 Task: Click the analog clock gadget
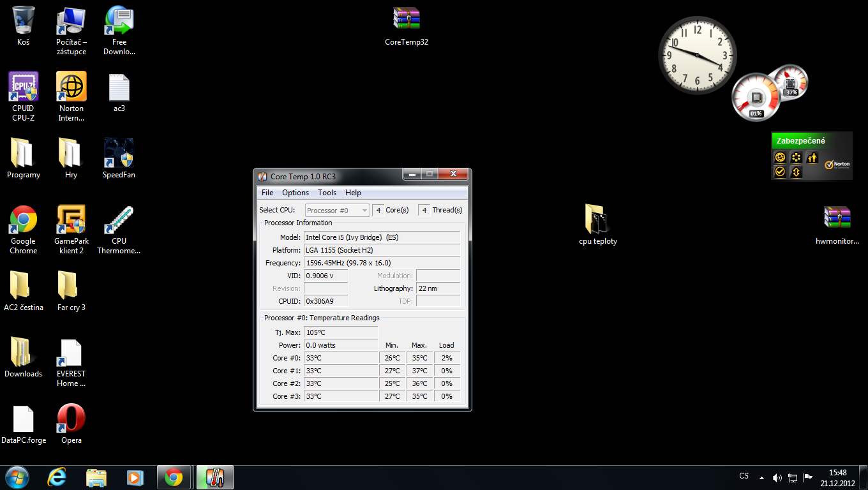click(697, 56)
